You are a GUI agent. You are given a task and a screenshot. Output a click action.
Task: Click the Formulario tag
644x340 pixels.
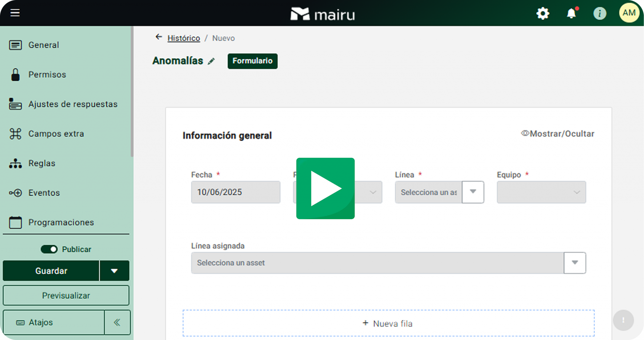coord(253,61)
